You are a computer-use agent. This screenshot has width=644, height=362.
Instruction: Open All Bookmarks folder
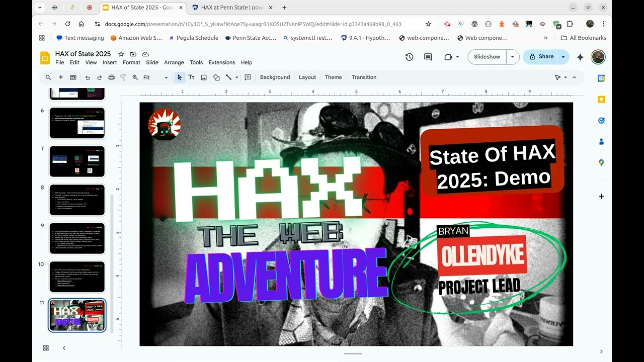(583, 38)
